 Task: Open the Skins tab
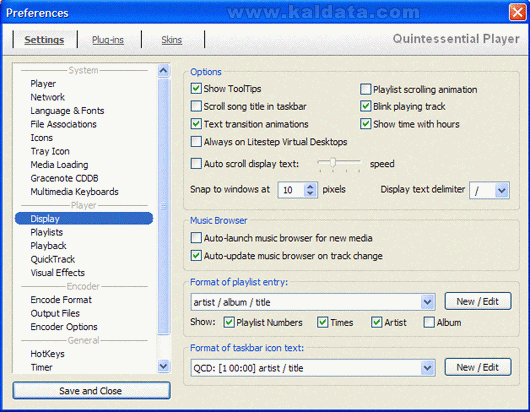pos(171,40)
